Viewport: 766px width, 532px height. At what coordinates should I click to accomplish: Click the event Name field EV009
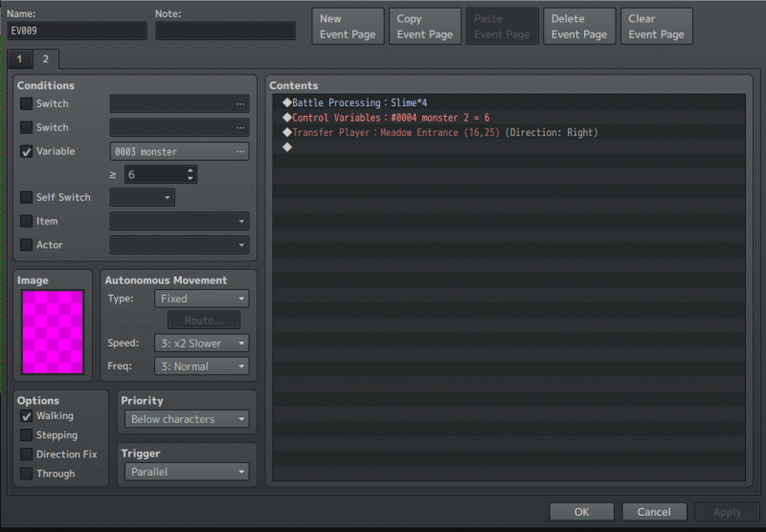pyautogui.click(x=78, y=31)
